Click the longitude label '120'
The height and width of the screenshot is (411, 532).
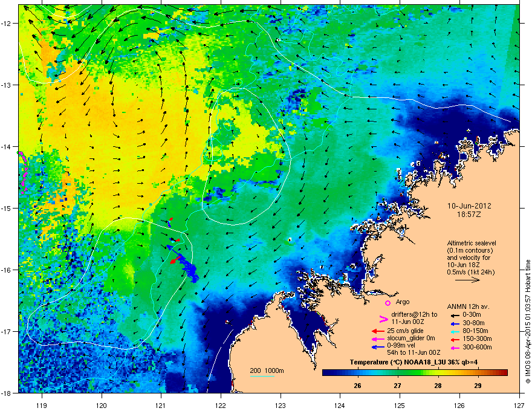[102, 405]
